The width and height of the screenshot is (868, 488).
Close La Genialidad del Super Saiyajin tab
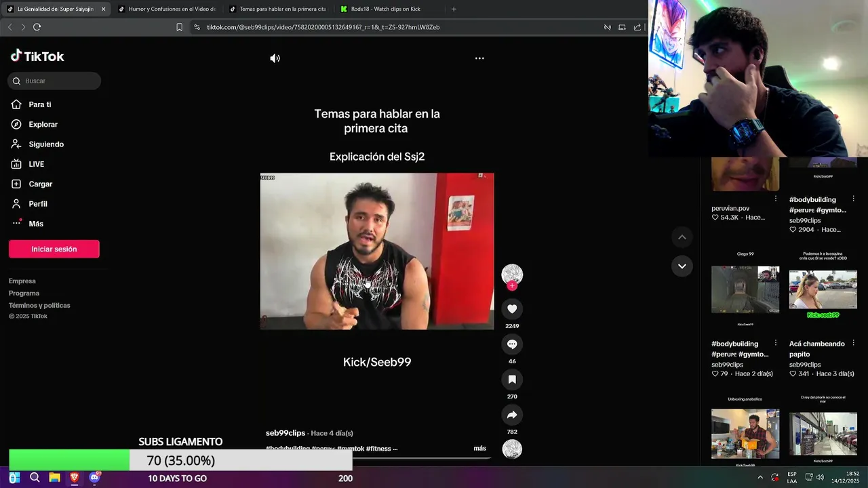(103, 9)
